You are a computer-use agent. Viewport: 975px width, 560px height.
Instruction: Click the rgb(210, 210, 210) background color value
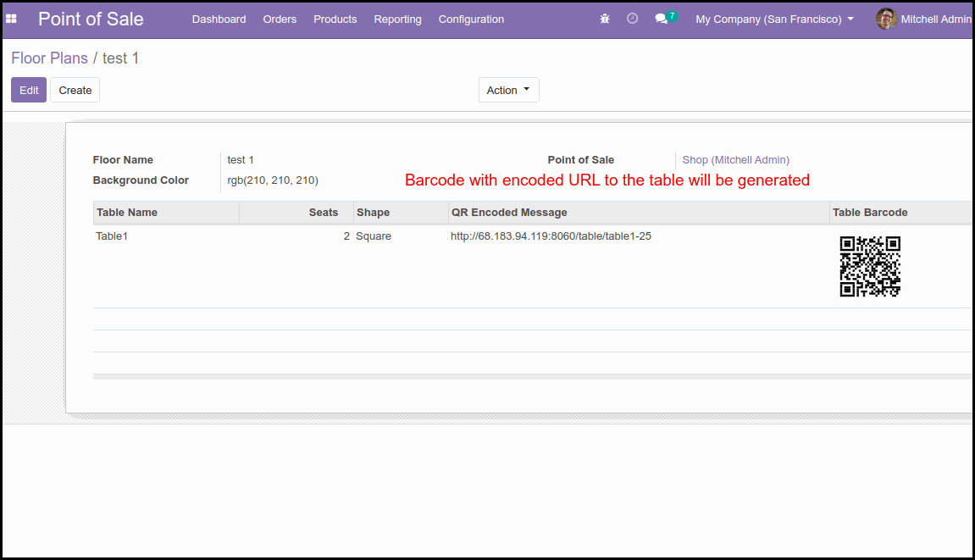(273, 180)
